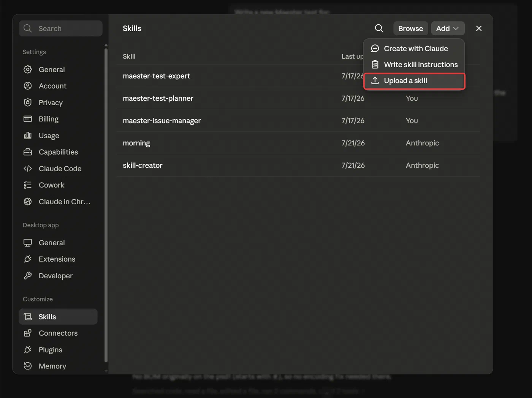Click the Privacy shield icon
The image size is (532, 398).
[28, 103]
